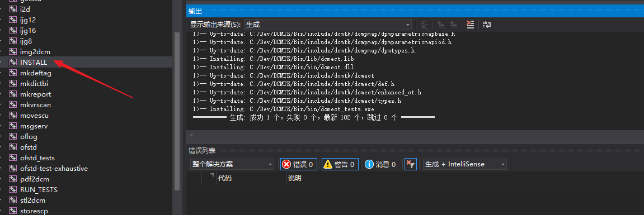The height and width of the screenshot is (215, 644).
Task: Click the up-to-date line ending in dcmtk/dcmect
Action: pos(283,76)
